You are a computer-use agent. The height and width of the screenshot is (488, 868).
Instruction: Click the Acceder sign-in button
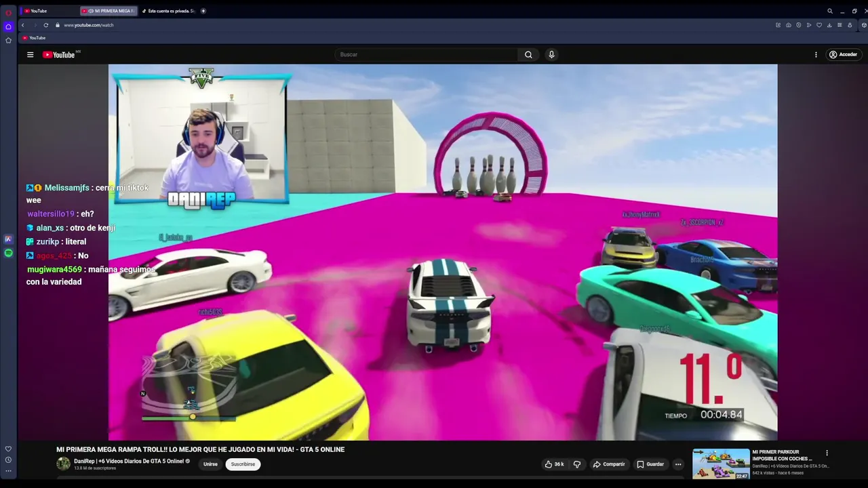(843, 55)
